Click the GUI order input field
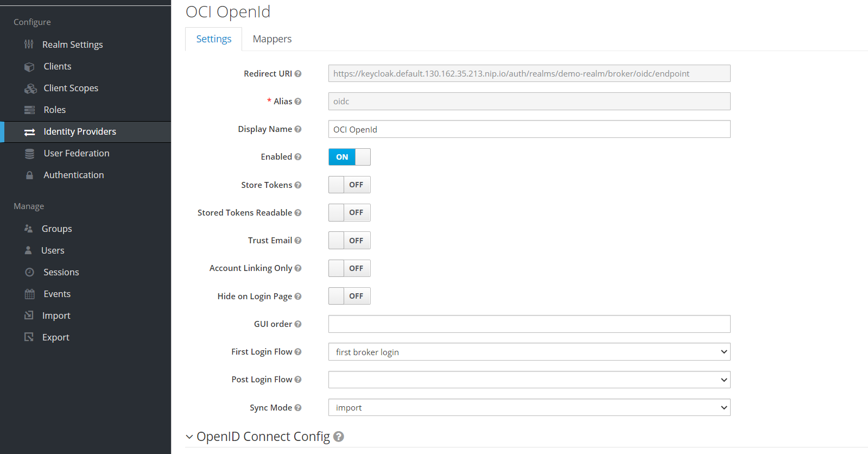This screenshot has height=454, width=868. coord(529,324)
